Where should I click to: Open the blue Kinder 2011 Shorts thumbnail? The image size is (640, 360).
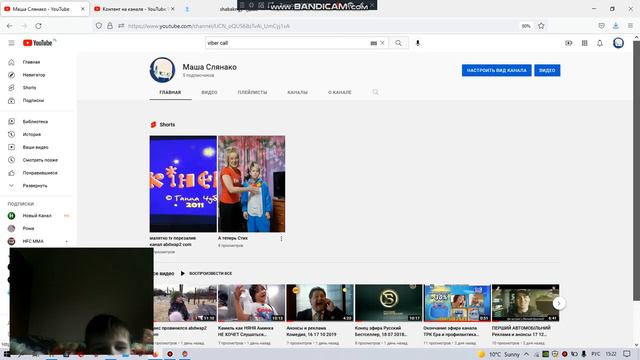(183, 184)
